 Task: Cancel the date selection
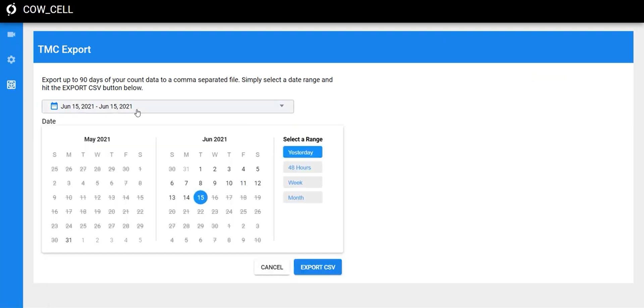(272, 267)
